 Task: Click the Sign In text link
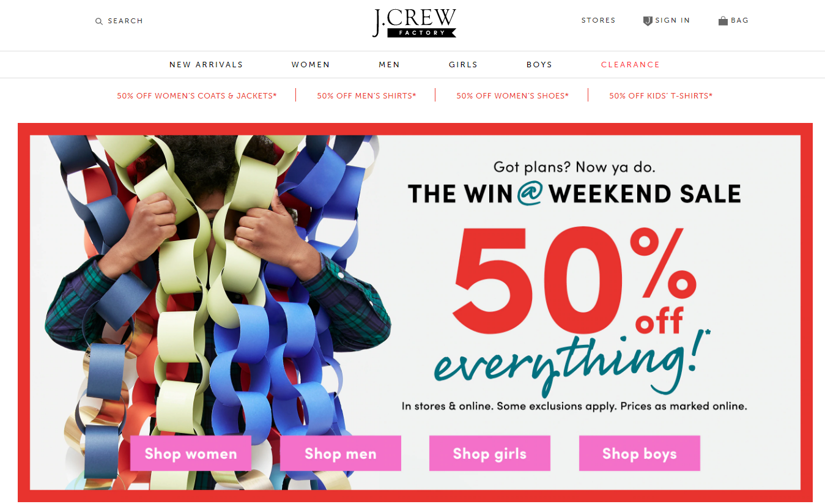coord(672,21)
